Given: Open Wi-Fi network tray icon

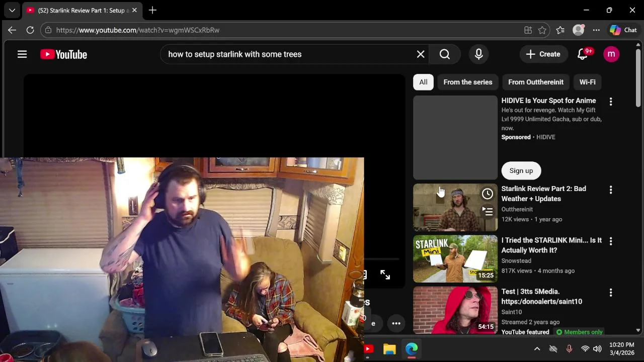Looking at the screenshot, I should (585, 349).
